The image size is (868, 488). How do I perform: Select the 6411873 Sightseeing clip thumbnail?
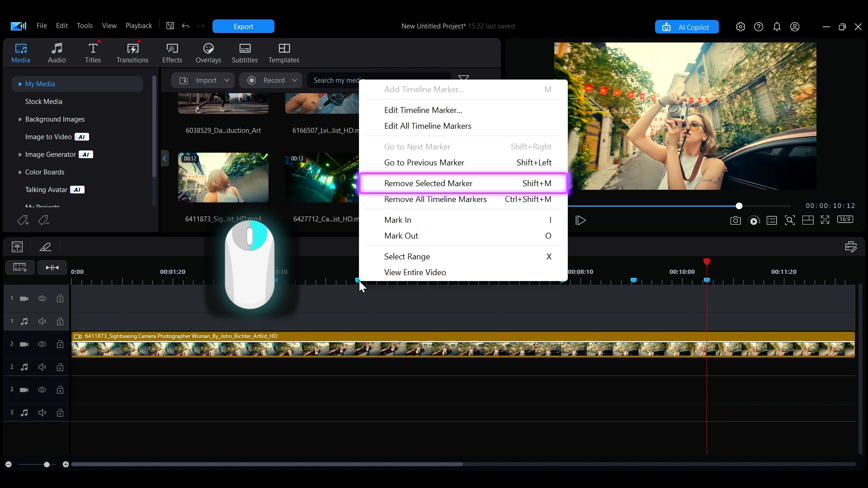[223, 177]
